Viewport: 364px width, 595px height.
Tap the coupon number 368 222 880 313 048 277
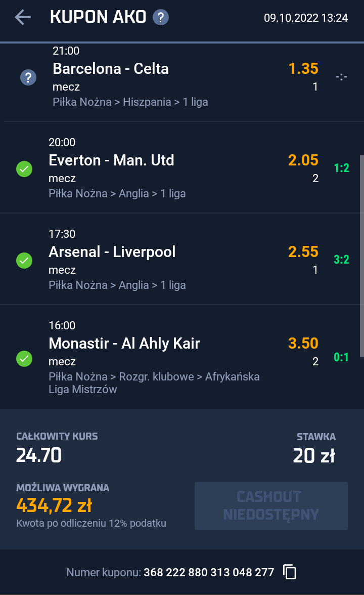pos(209,572)
